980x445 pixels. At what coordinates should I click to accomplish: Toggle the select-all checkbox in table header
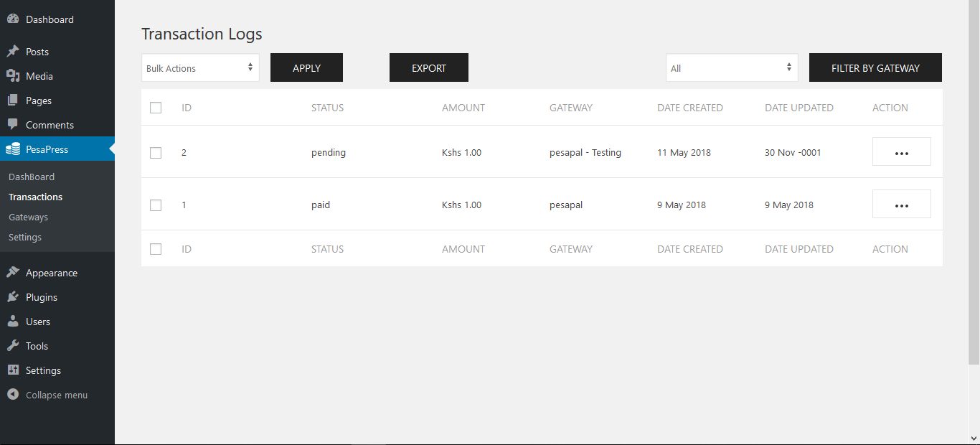(x=156, y=108)
